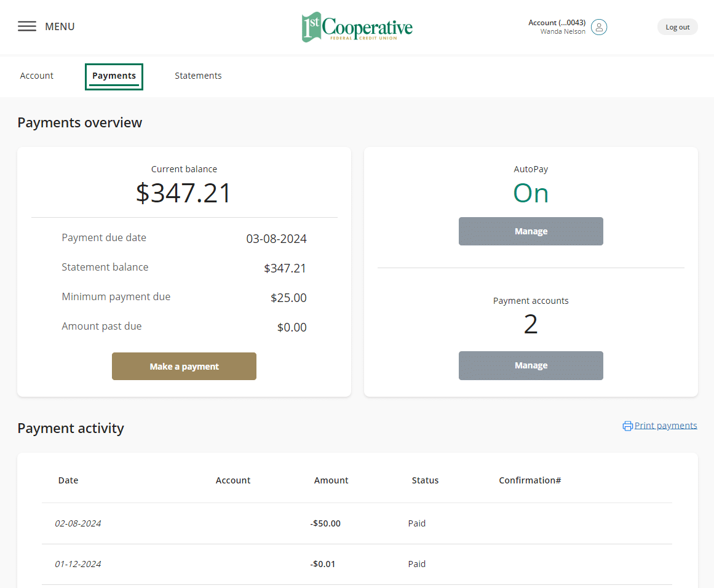Manage AutoPay settings
The height and width of the screenshot is (588, 714).
[x=531, y=231]
